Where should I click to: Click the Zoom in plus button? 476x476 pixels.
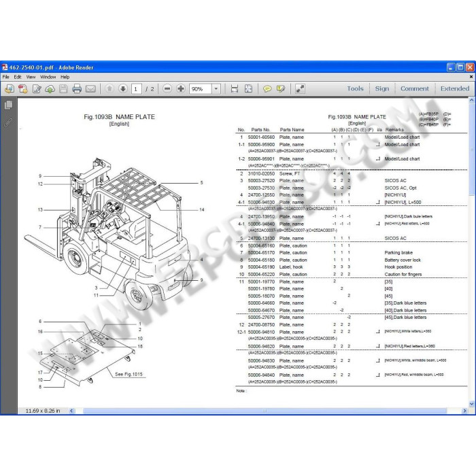(181, 88)
